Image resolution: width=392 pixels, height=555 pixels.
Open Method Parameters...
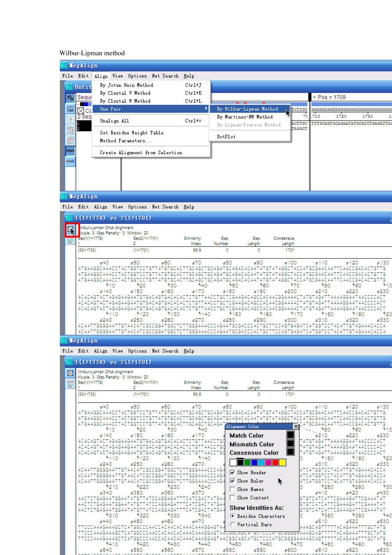(x=151, y=141)
